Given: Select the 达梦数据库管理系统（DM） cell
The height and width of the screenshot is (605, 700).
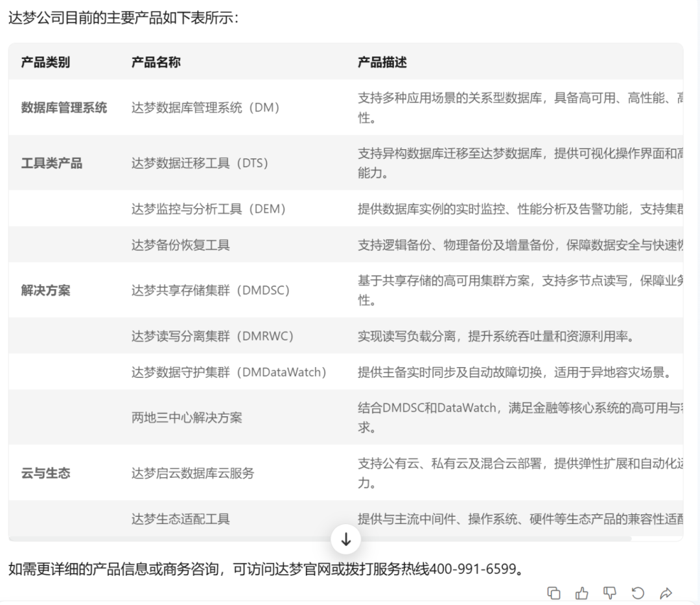Looking at the screenshot, I should (x=205, y=108).
